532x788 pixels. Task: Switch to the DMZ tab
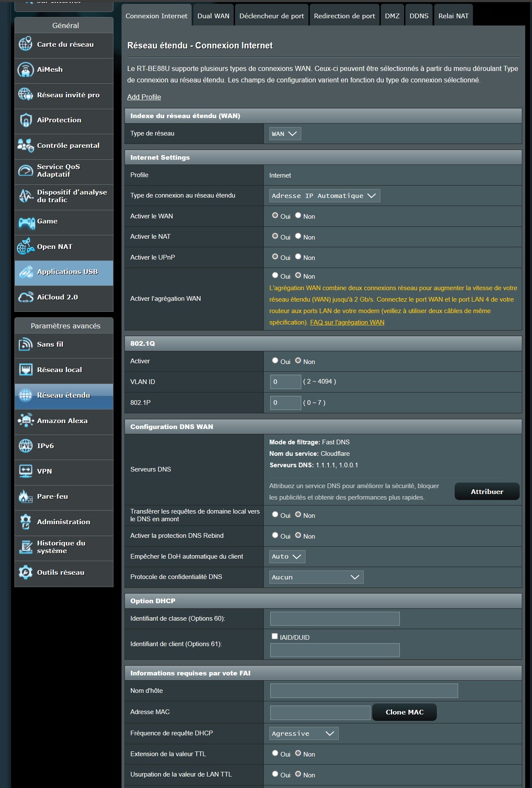(x=392, y=16)
